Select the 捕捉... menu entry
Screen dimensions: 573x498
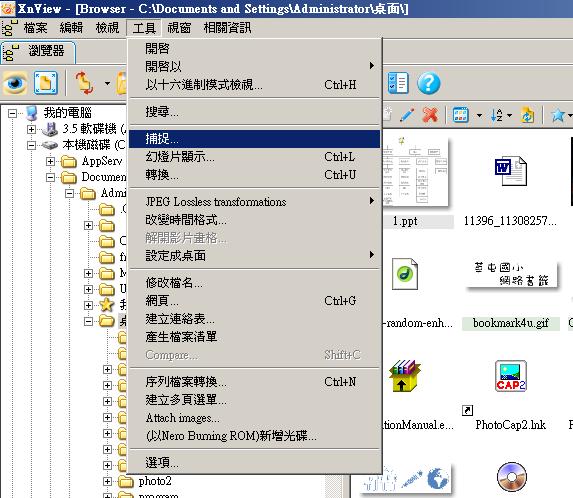[254, 139]
